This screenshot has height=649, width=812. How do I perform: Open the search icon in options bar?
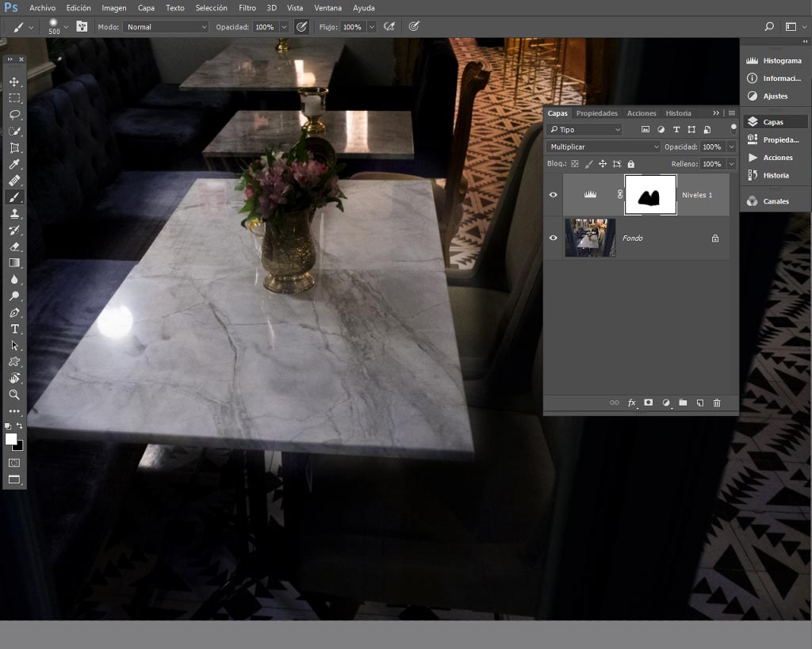(769, 26)
